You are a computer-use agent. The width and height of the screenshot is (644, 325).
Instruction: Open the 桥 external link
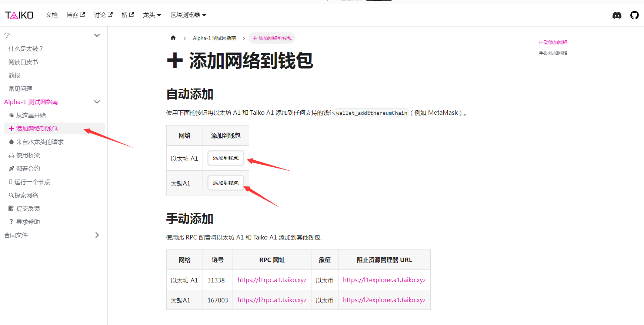[128, 15]
